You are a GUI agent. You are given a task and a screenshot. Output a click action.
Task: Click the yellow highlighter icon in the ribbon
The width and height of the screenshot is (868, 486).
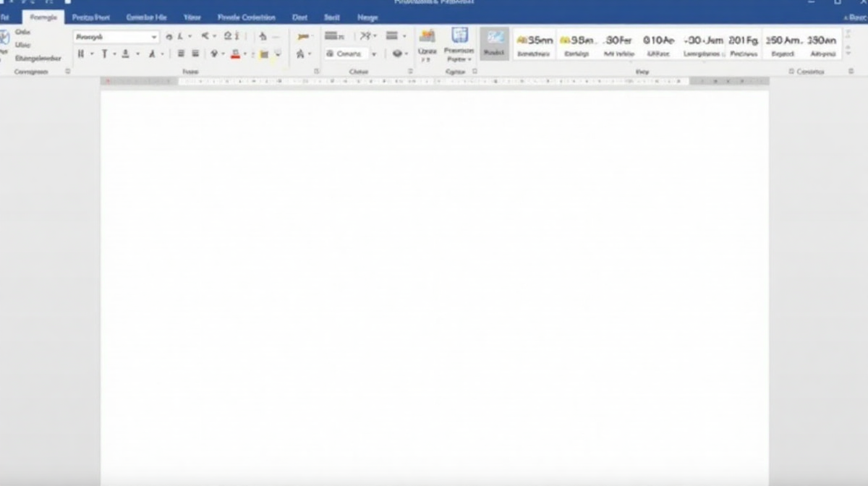click(264, 54)
